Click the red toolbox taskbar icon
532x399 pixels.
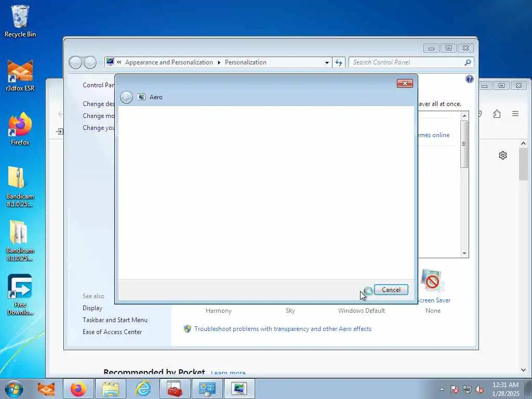coord(175,389)
